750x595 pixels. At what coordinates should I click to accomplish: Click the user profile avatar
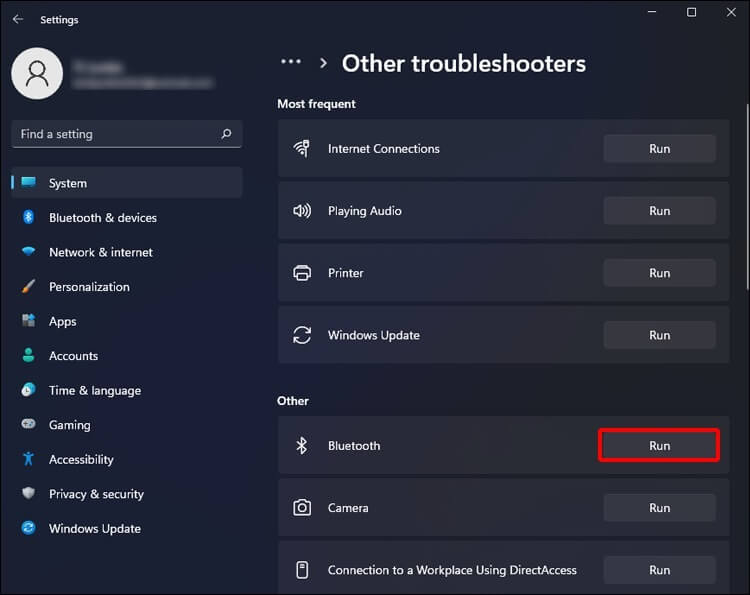click(x=37, y=74)
